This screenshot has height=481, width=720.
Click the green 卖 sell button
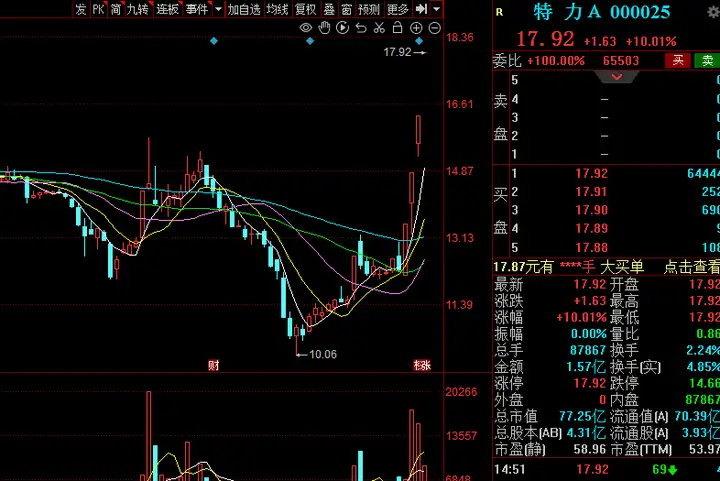(707, 61)
